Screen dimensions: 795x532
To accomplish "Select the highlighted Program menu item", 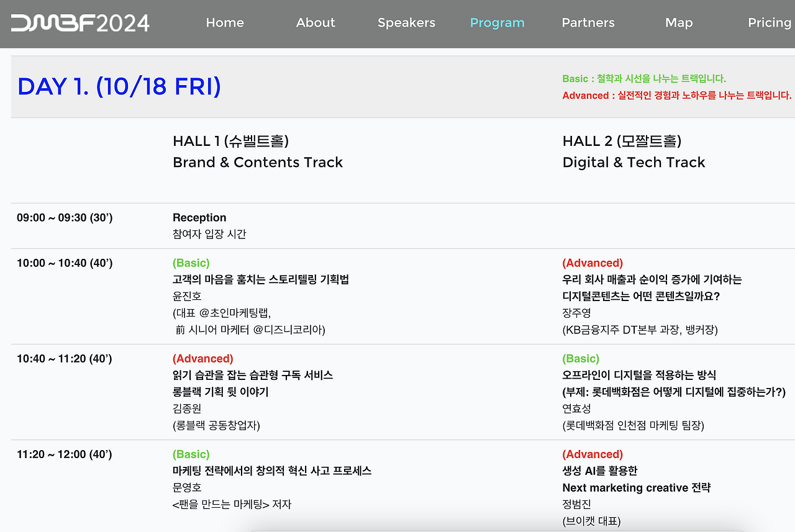I will [x=497, y=23].
